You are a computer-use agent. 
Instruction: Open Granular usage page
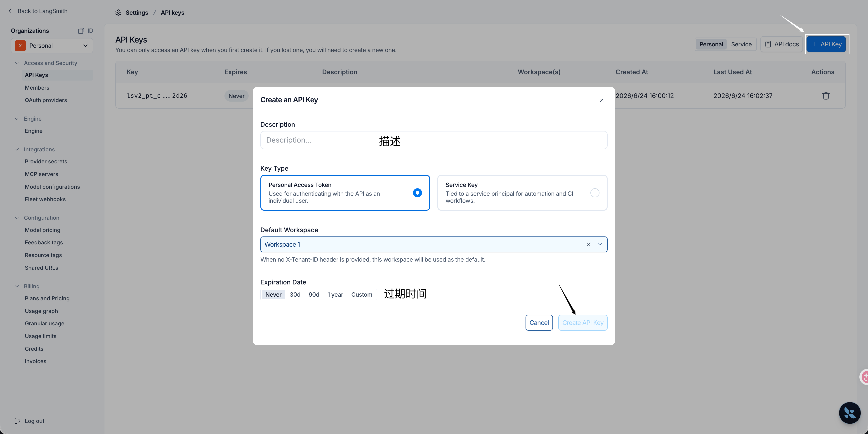point(45,323)
